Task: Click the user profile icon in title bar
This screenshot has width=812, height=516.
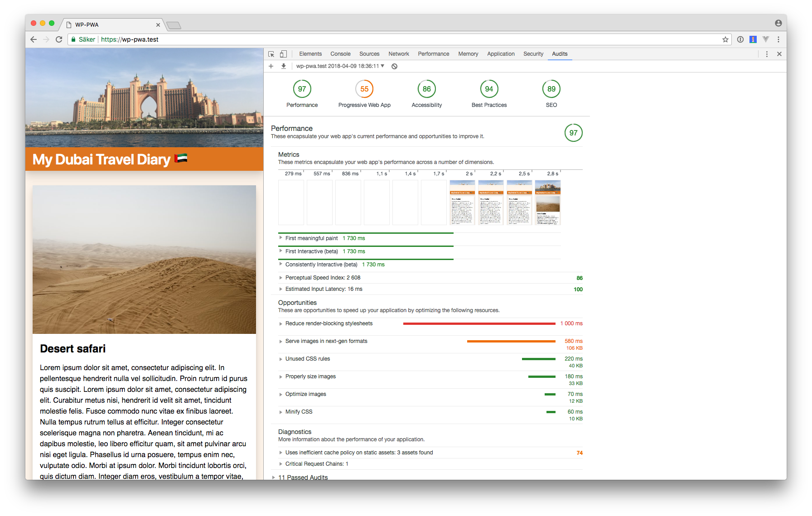Action: 778,23
